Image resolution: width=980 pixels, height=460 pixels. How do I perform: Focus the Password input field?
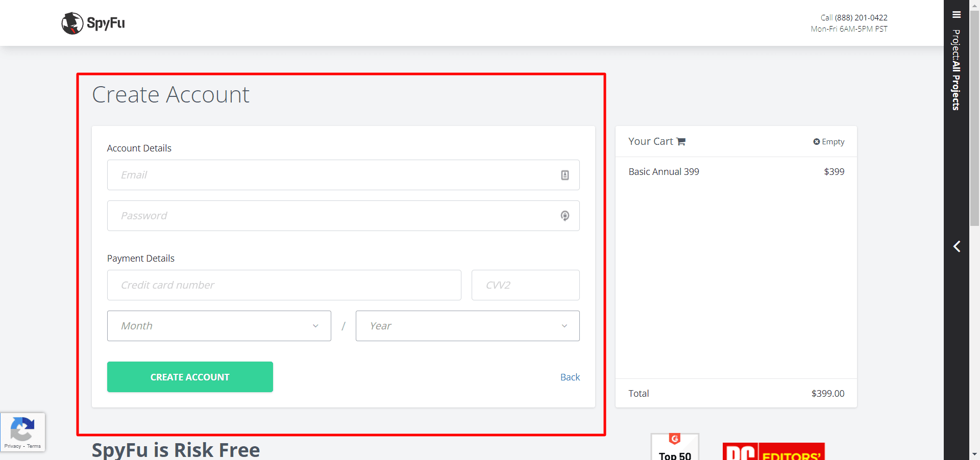(332, 216)
